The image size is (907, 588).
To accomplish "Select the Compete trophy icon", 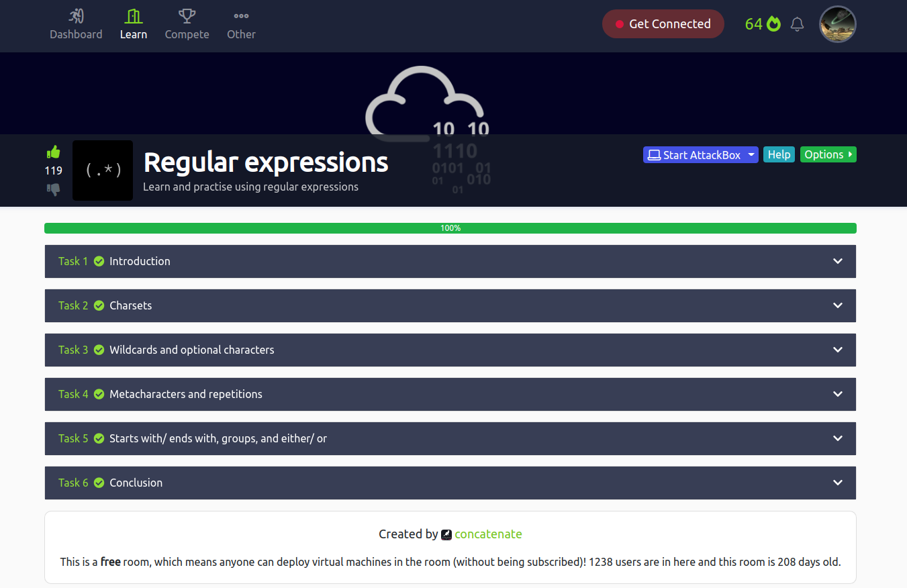I will [187, 16].
